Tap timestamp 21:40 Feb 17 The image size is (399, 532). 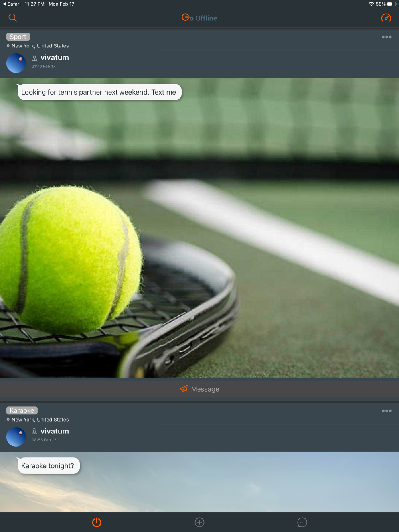tap(43, 67)
